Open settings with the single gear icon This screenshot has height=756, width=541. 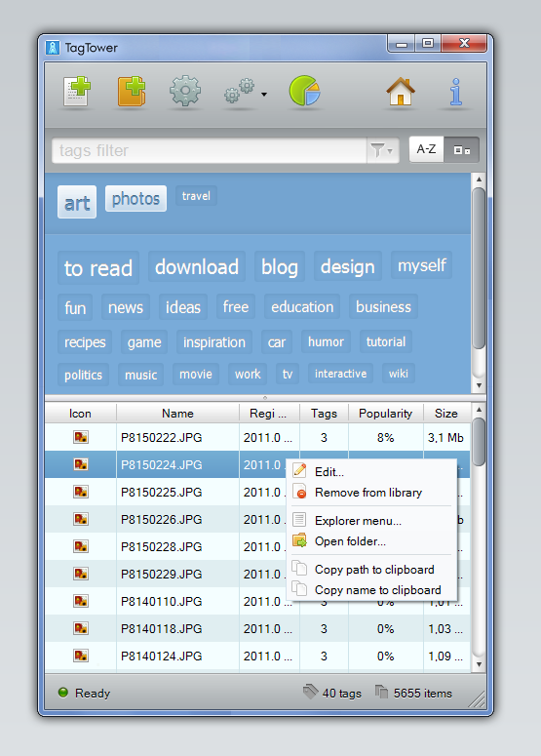coord(185,91)
